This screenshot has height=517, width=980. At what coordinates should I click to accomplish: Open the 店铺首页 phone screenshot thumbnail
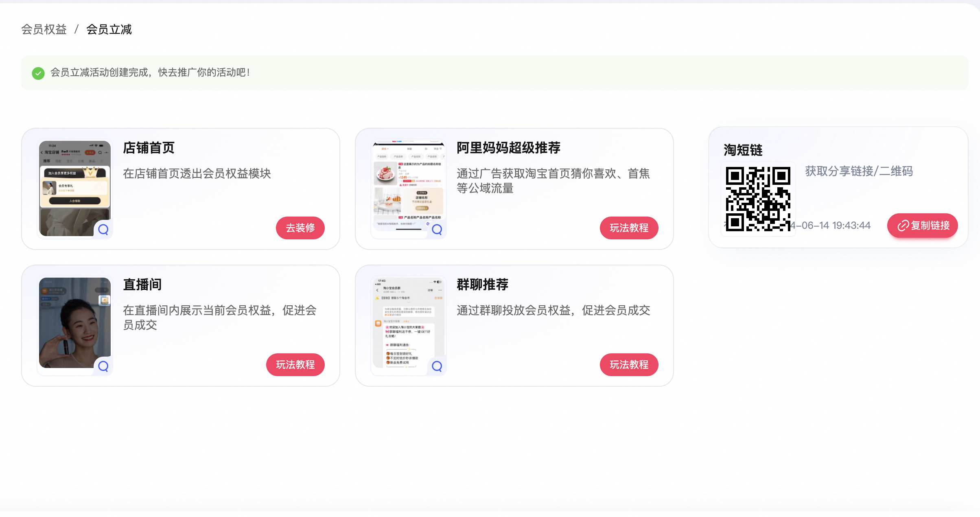tap(75, 188)
